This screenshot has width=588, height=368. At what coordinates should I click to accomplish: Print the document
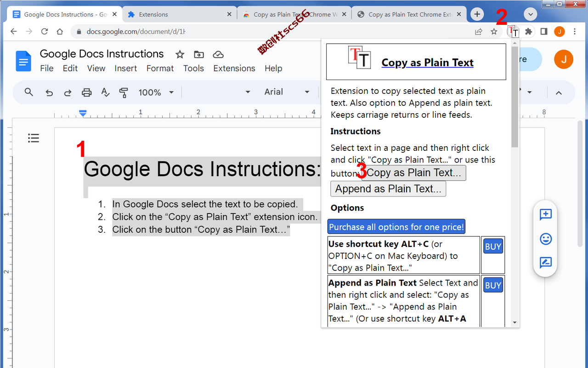[86, 92]
